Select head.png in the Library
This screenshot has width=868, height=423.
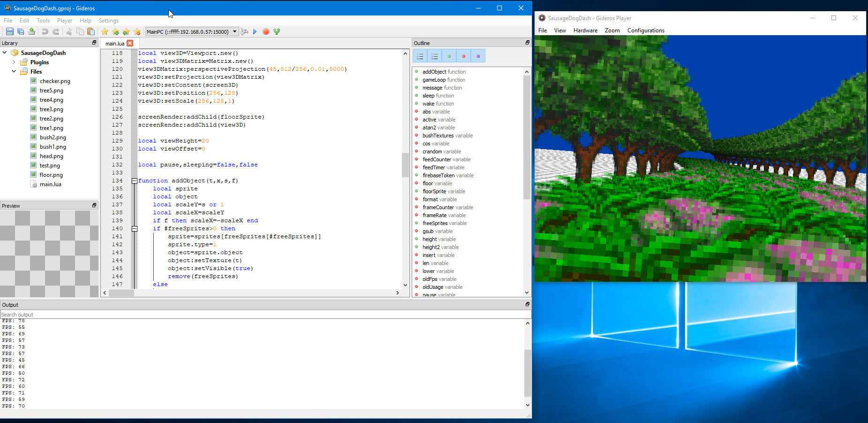(51, 156)
